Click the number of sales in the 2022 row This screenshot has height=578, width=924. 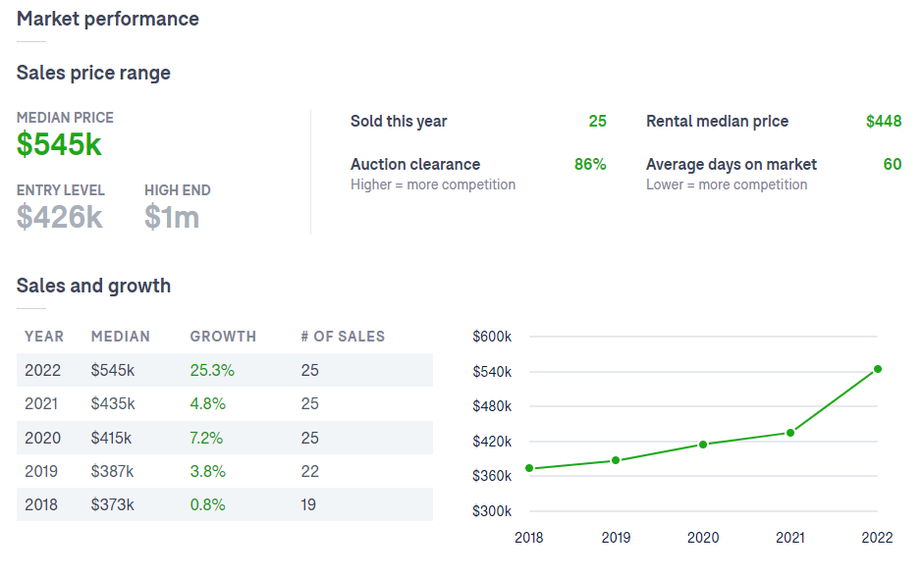point(310,370)
